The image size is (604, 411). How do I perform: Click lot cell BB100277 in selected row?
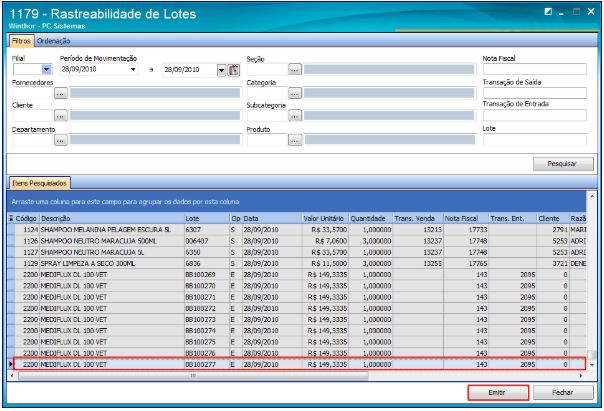[x=206, y=364]
